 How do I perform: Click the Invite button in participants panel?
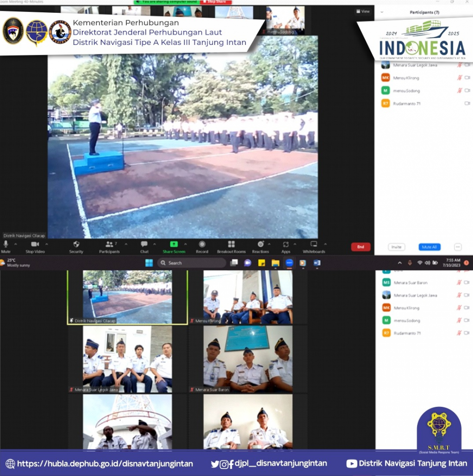tap(396, 247)
